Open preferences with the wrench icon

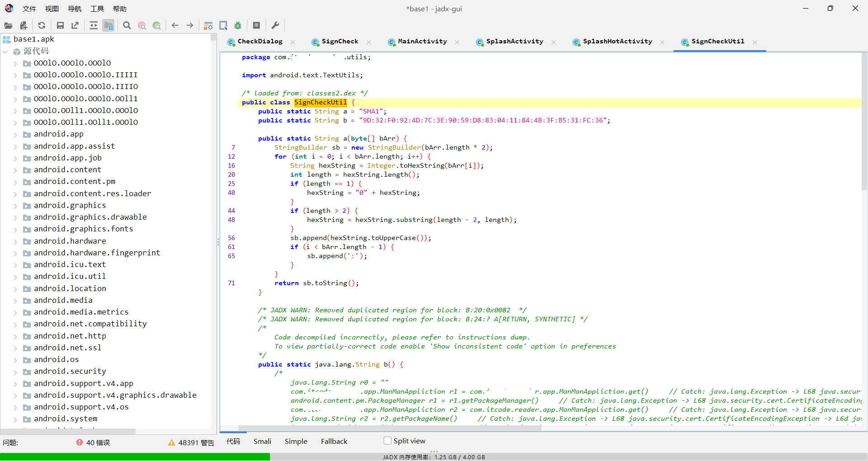pos(275,26)
